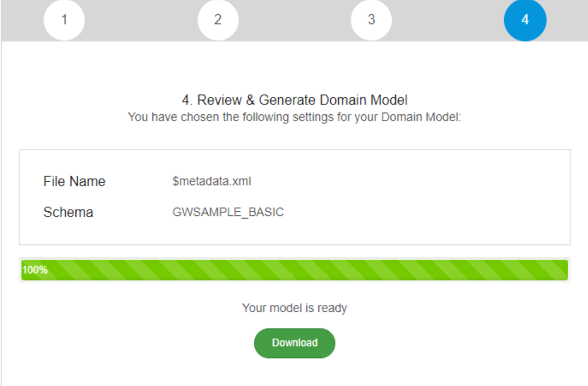Click the gray stepper bar between steps 2 and 3
Viewport: 588px width, 386px height.
click(295, 19)
